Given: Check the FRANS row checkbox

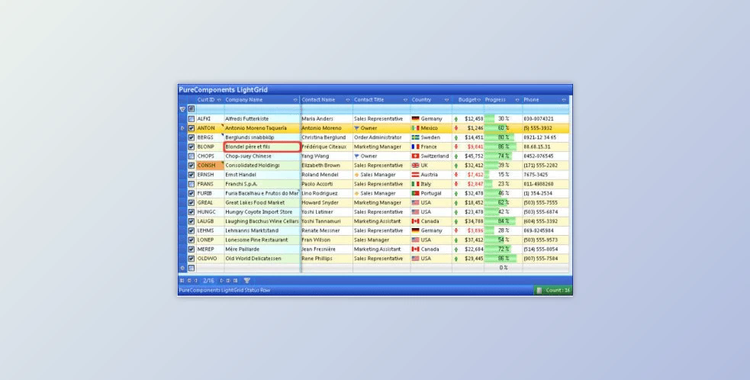Looking at the screenshot, I should [x=191, y=184].
